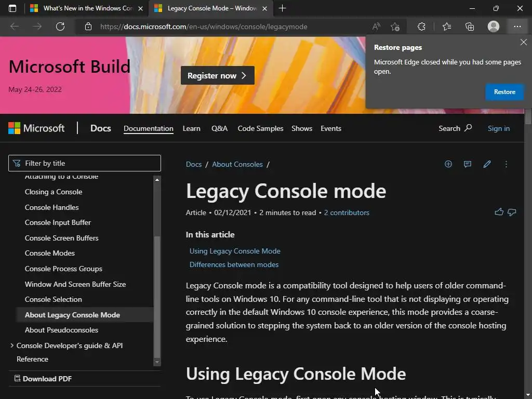
Task: Open Console Modes in sidebar
Action: tap(49, 253)
